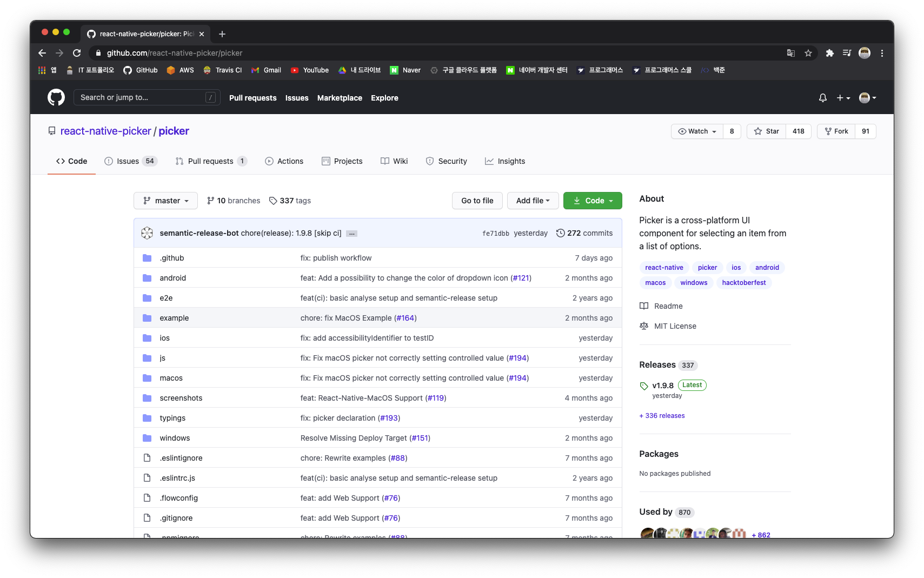Open commit hash fe71dbb
924x578 pixels.
[496, 234]
